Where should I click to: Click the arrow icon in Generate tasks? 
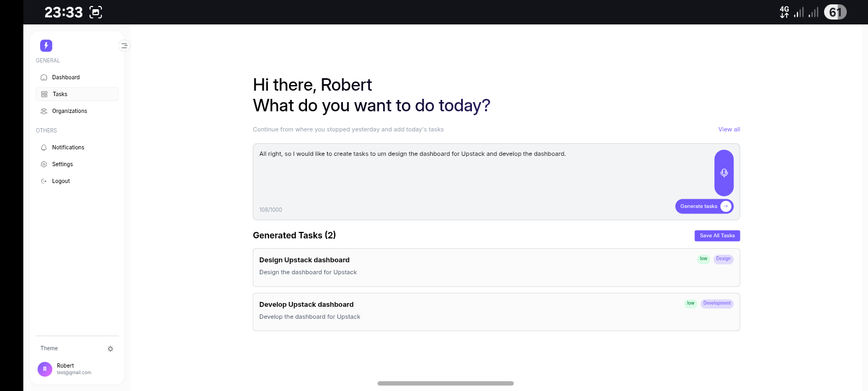(726, 206)
